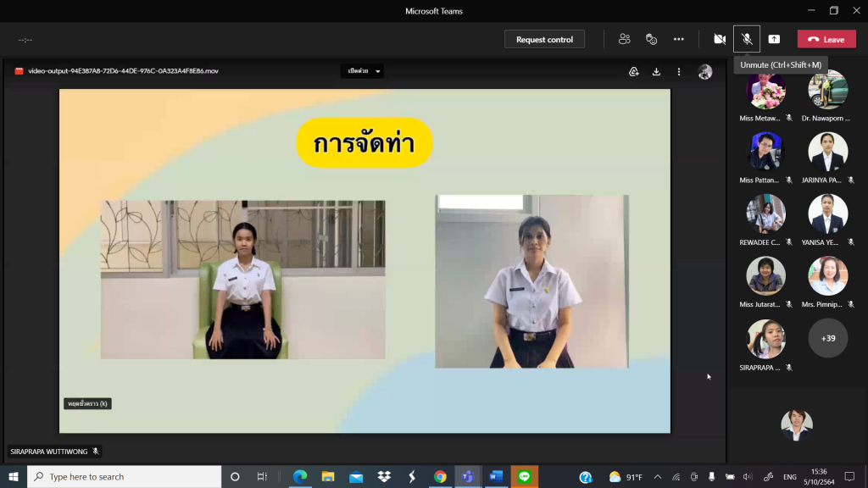Open LINE app from taskbar
The image size is (868, 488).
tap(524, 476)
